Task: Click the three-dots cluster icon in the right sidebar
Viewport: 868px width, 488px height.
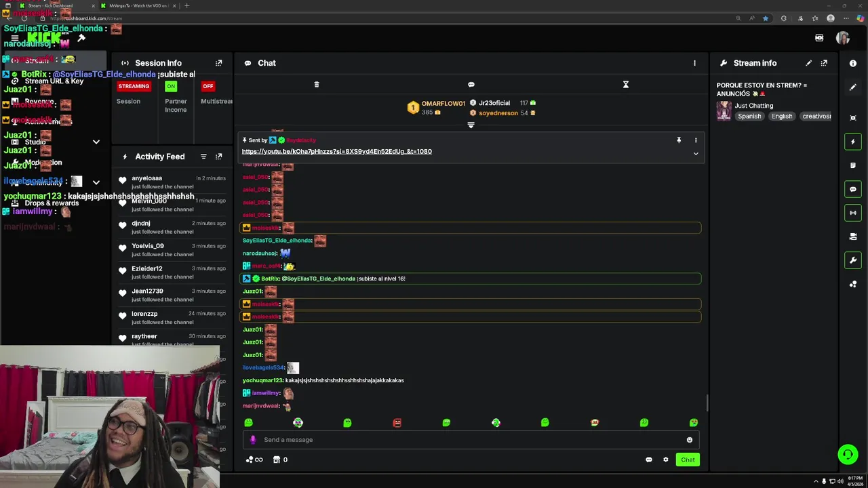Action: pyautogui.click(x=853, y=284)
